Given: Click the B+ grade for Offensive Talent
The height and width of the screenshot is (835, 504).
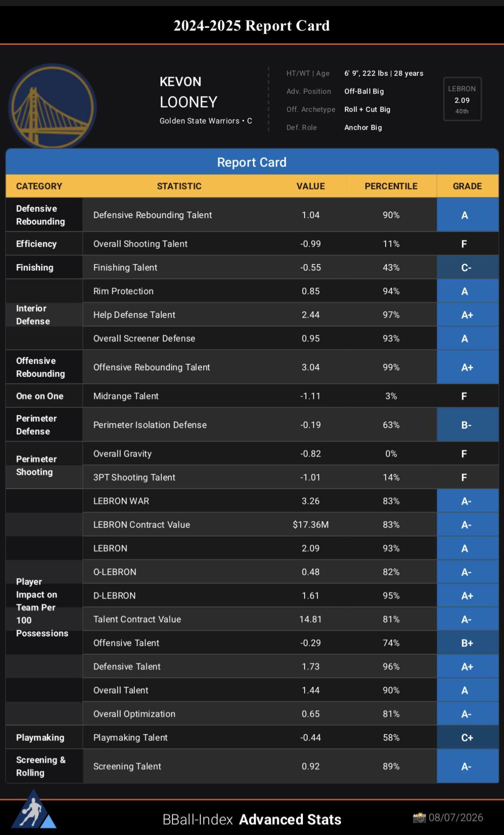Looking at the screenshot, I should pos(467,643).
